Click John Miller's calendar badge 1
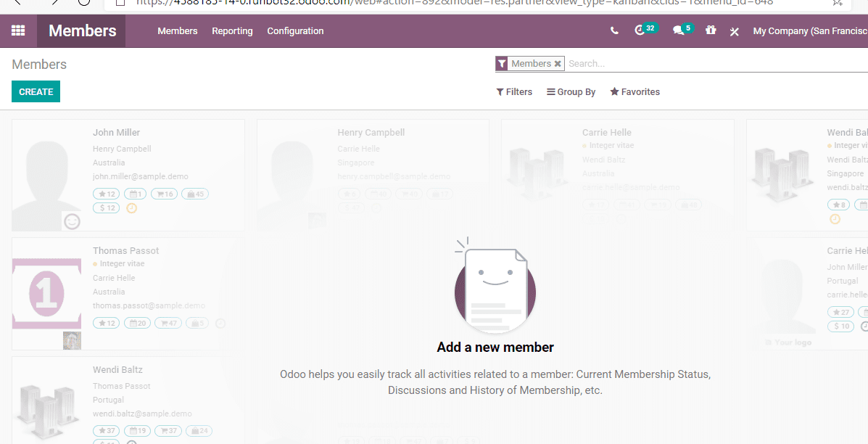868x444 pixels. [135, 194]
